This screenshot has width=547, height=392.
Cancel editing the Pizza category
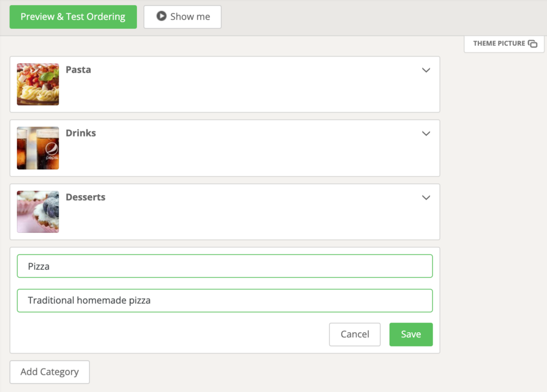[x=355, y=334]
